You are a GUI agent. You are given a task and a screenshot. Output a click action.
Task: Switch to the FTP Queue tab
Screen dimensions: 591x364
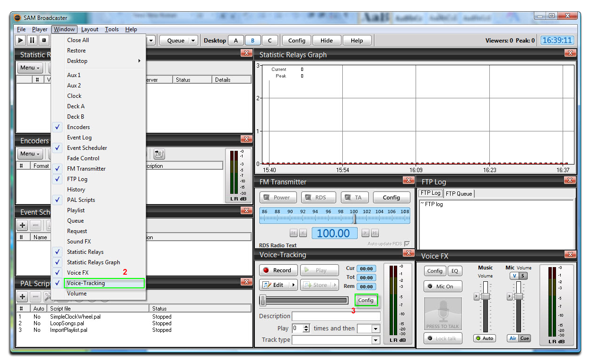459,193
